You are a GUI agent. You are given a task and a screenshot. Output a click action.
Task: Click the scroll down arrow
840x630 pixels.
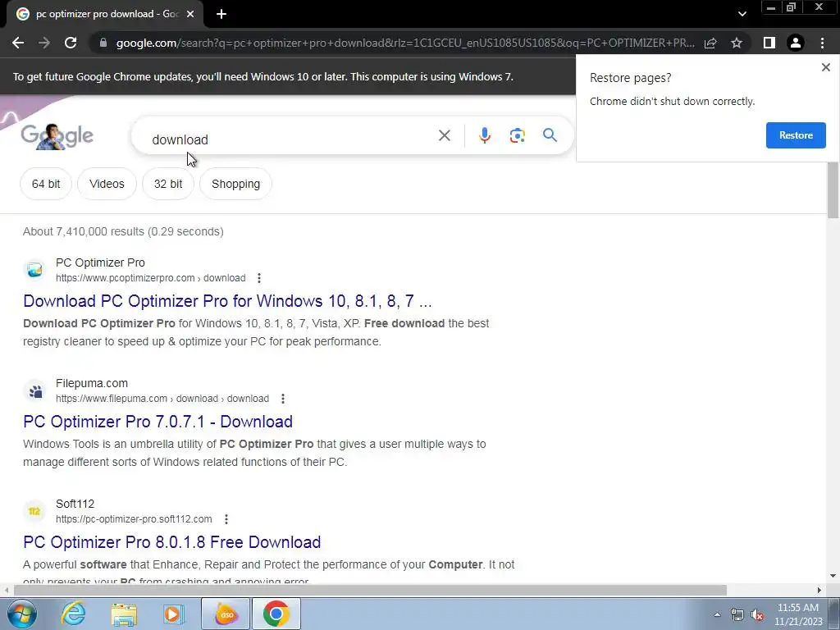pos(833,576)
